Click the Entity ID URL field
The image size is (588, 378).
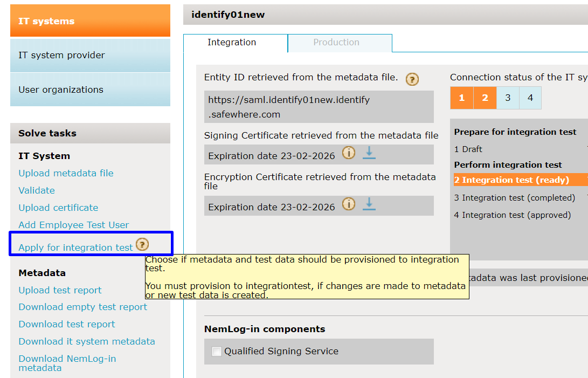coord(319,107)
